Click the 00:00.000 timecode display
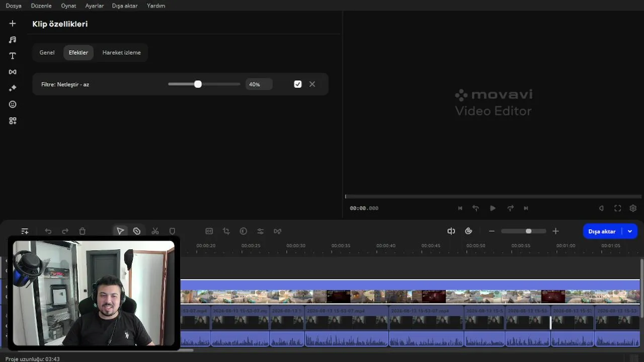The image size is (644, 362). pyautogui.click(x=364, y=208)
